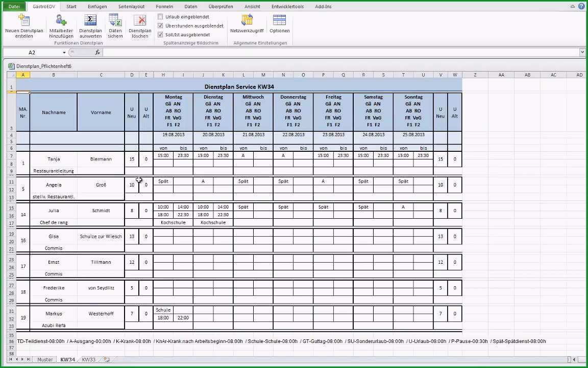Expand the formula bar
Image resolution: width=588 pixels, height=368 pixels.
tap(582, 53)
